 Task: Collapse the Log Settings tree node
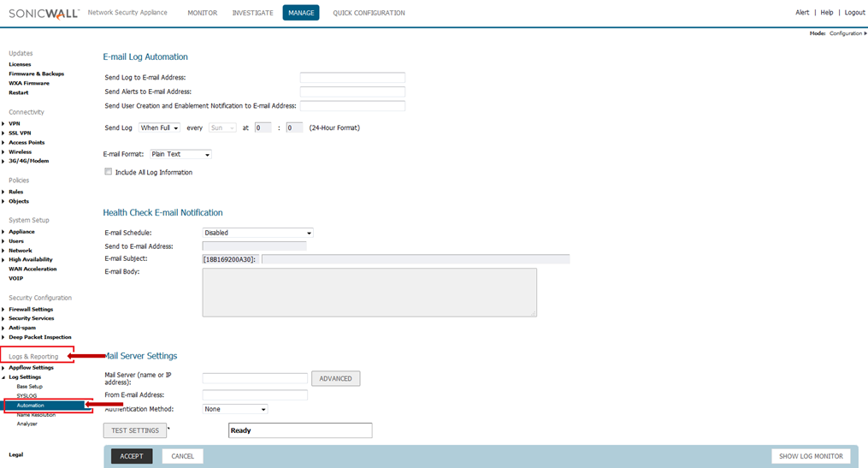(x=3, y=377)
